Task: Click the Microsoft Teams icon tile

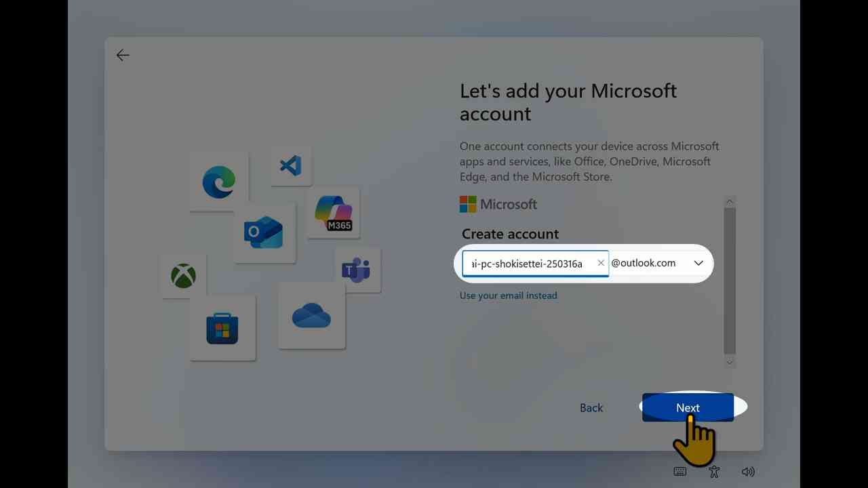Action: click(357, 270)
